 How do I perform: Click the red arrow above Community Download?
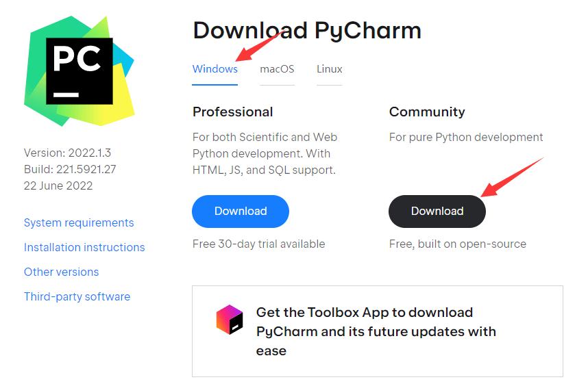tap(512, 177)
